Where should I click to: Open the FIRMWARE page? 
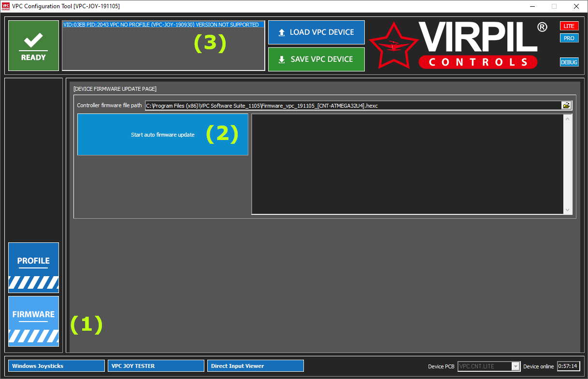tap(33, 321)
